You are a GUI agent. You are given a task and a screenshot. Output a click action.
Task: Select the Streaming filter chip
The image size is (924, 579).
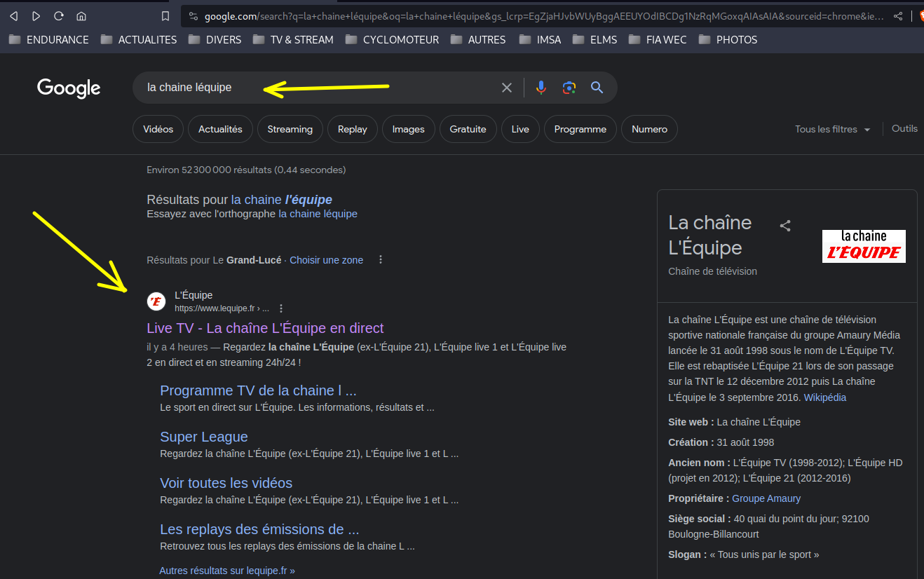point(290,129)
